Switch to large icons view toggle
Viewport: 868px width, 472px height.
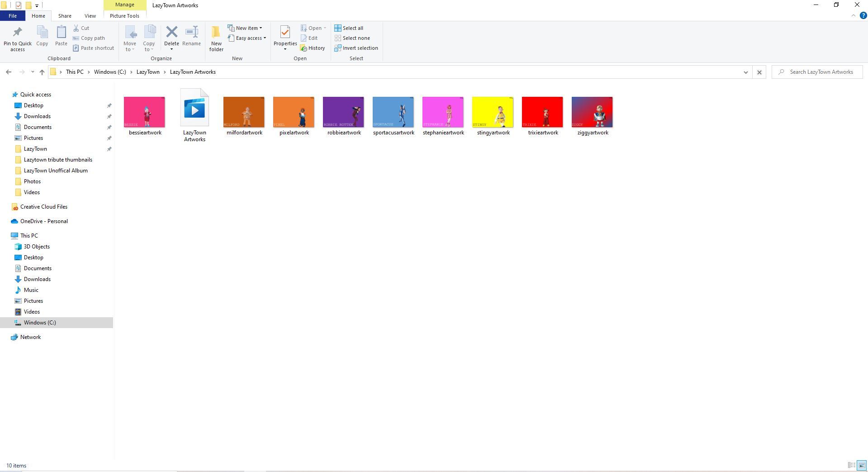862,465
